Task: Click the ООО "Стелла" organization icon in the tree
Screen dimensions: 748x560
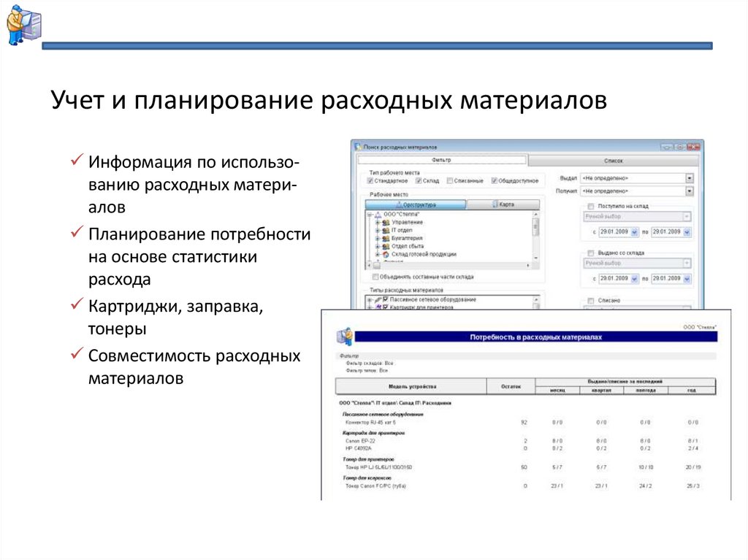Action: click(x=379, y=215)
